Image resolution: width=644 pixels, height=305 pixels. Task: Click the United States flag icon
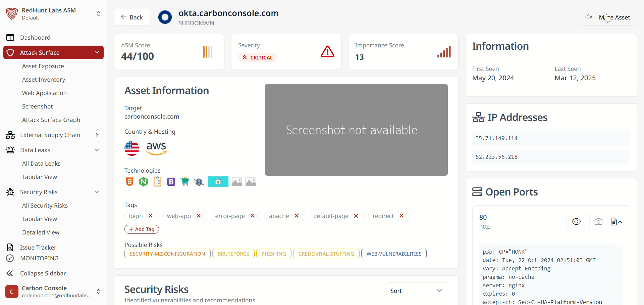coord(132,148)
